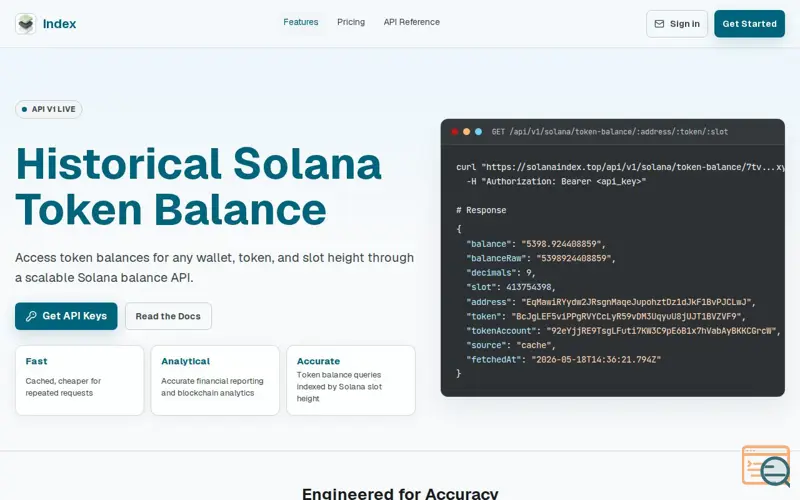This screenshot has width=800, height=500.
Task: Click the "balanceRaw" line
Action: point(541,258)
